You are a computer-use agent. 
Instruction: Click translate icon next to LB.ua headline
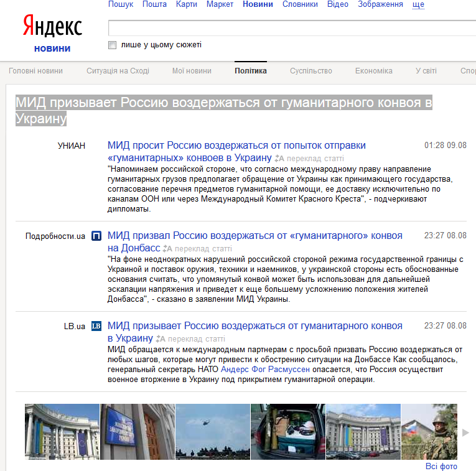161,338
